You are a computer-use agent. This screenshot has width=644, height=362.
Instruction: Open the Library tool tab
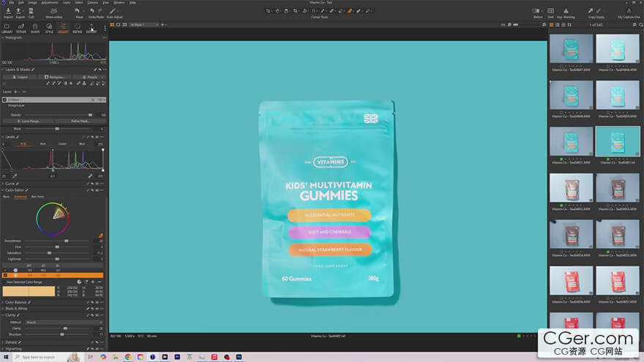click(7, 27)
